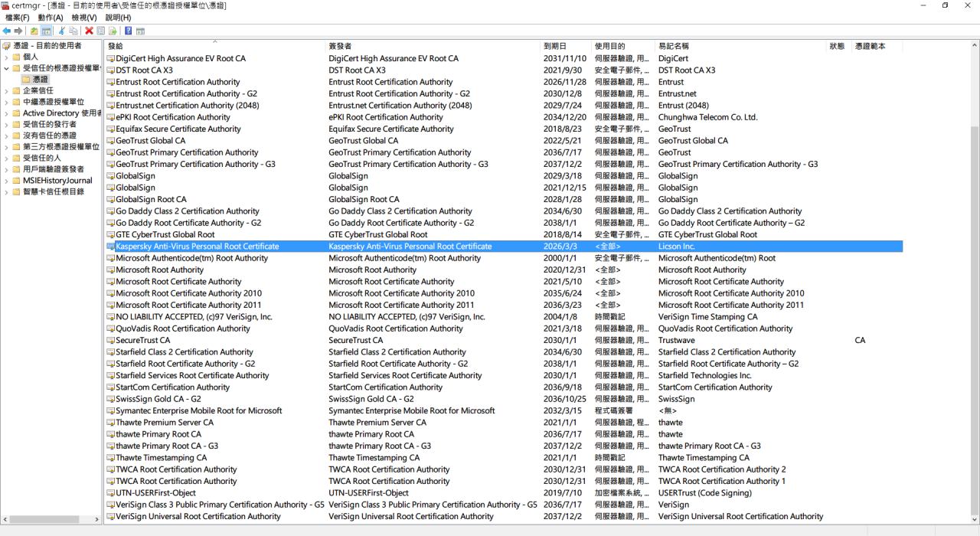The width and height of the screenshot is (980, 536).
Task: Sort by the 使用目的 column header
Action: pyautogui.click(x=623, y=46)
